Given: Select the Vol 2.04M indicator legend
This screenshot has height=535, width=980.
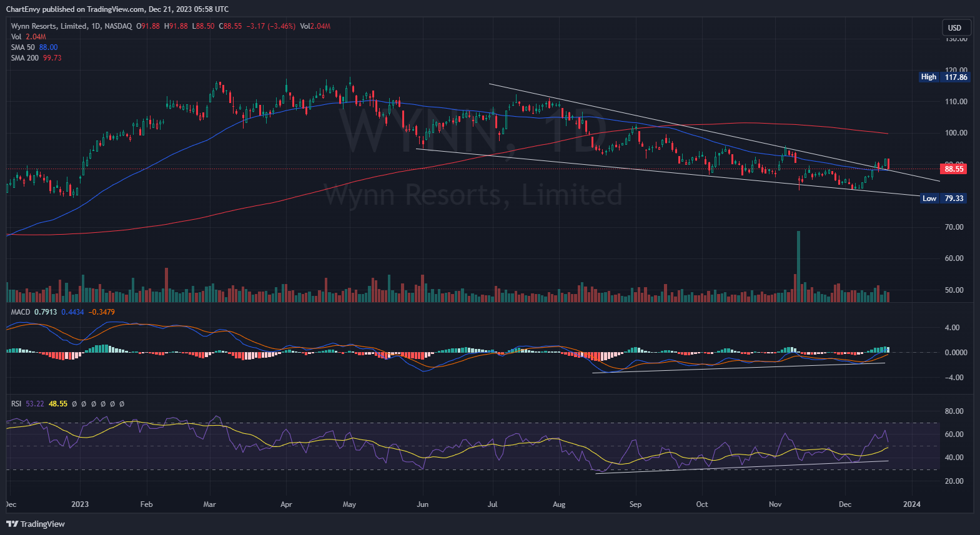Looking at the screenshot, I should 28,37.
